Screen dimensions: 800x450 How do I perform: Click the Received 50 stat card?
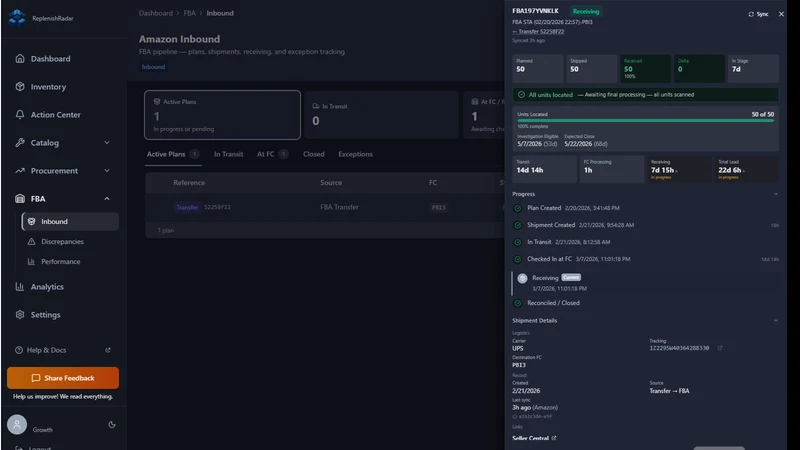(x=645, y=68)
